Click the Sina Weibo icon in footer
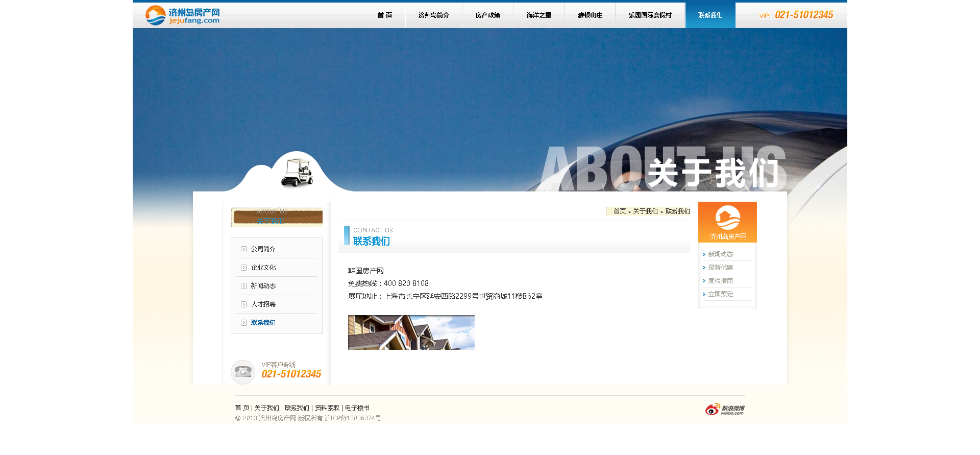Image resolution: width=980 pixels, height=455 pixels. [x=725, y=410]
